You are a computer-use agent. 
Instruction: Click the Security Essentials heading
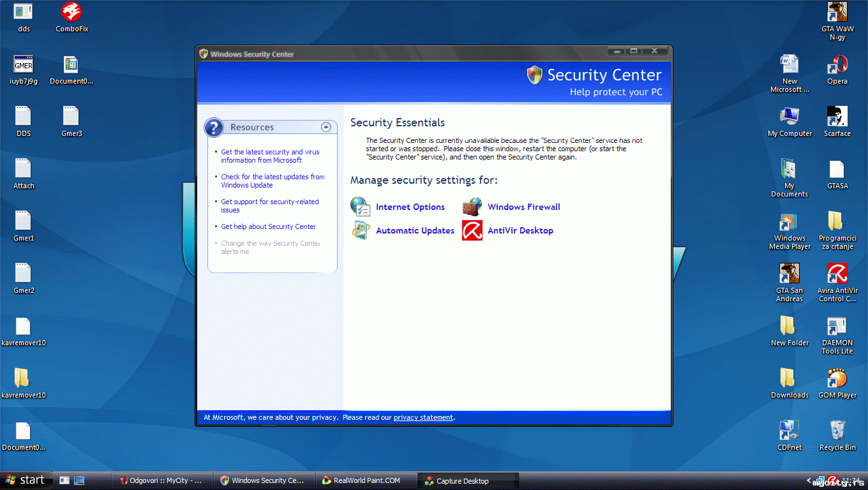[398, 122]
